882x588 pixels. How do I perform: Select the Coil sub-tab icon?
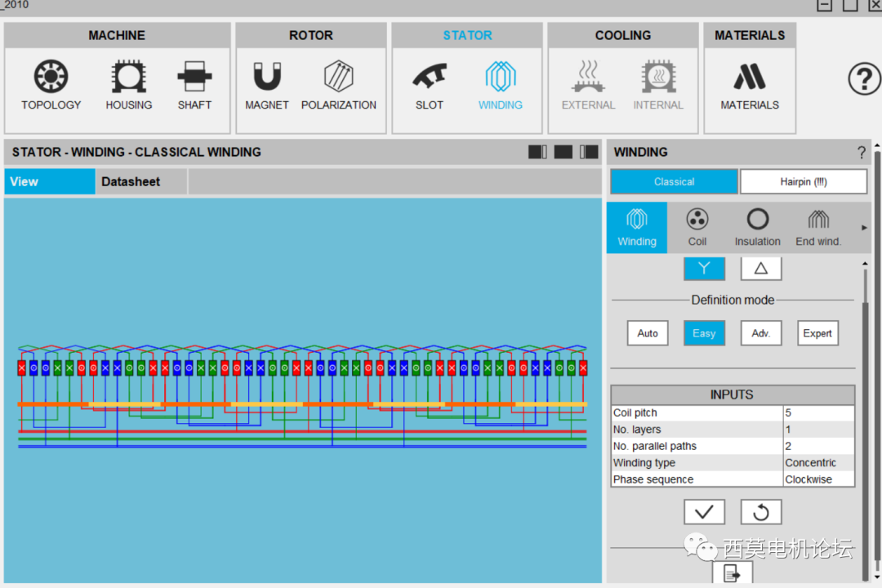pyautogui.click(x=697, y=227)
